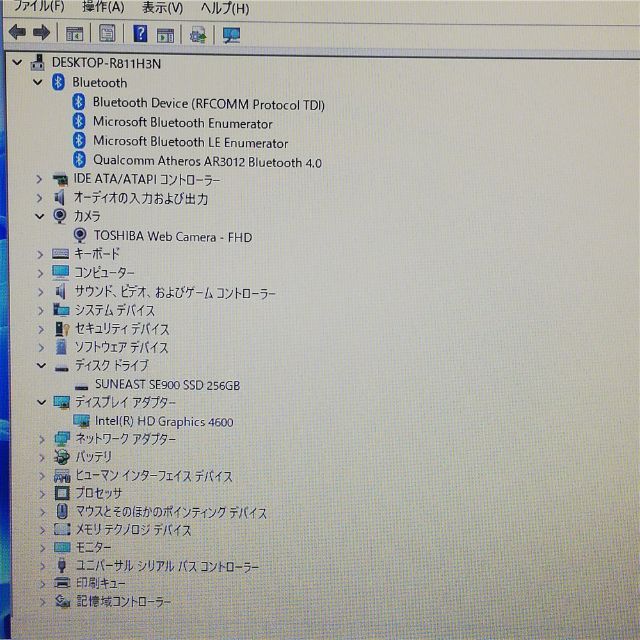Collapse the ディスク ドライブ category
This screenshot has width=640, height=640.
click(41, 365)
